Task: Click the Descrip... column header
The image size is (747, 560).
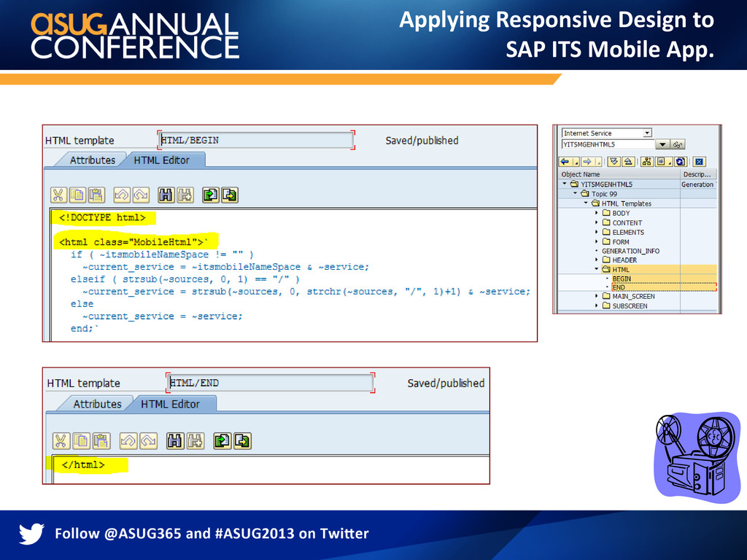Action: point(697,174)
